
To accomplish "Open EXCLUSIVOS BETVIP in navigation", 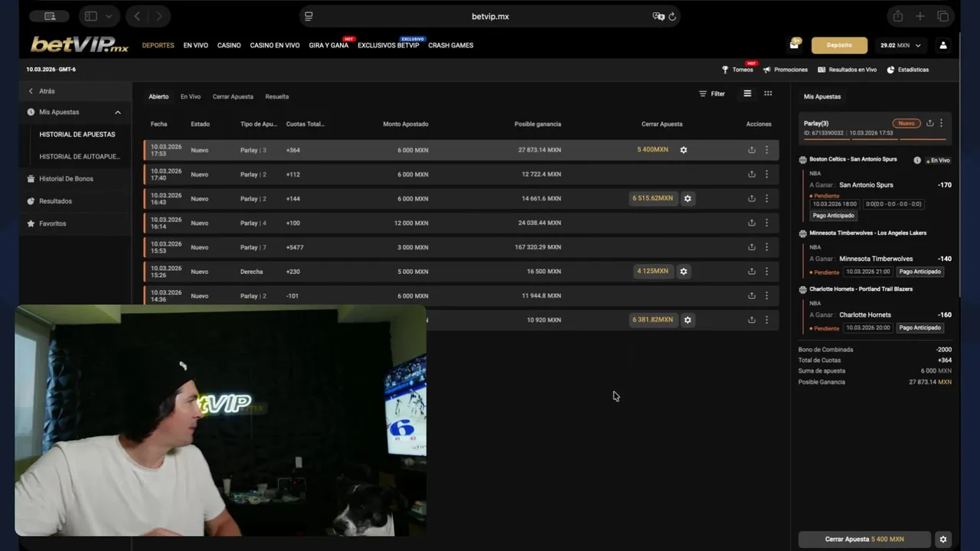I will [x=388, y=45].
